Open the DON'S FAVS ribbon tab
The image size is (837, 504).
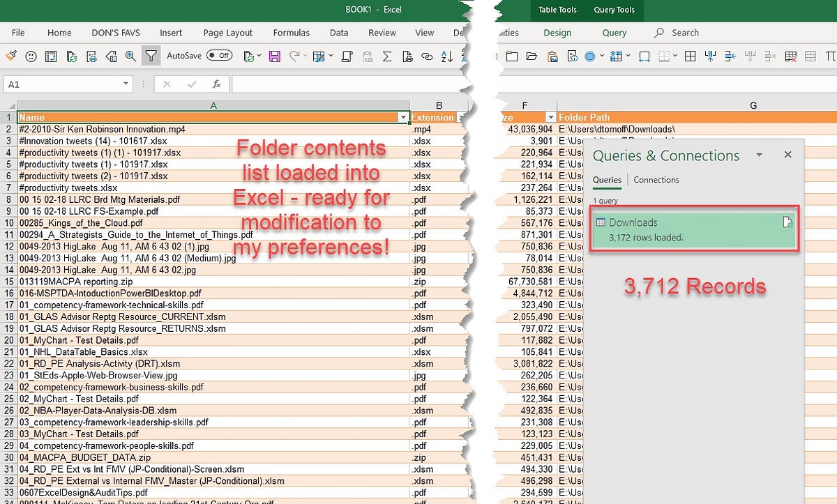tap(116, 32)
